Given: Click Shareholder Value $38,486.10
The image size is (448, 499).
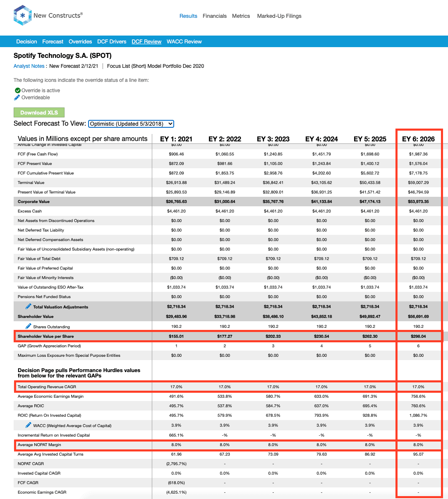Looking at the screenshot, I should [273, 317].
